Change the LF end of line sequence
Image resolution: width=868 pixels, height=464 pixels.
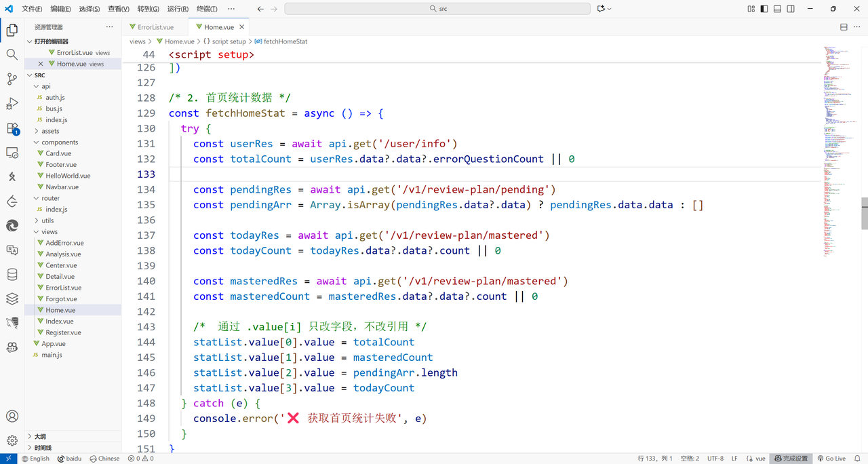click(x=734, y=459)
